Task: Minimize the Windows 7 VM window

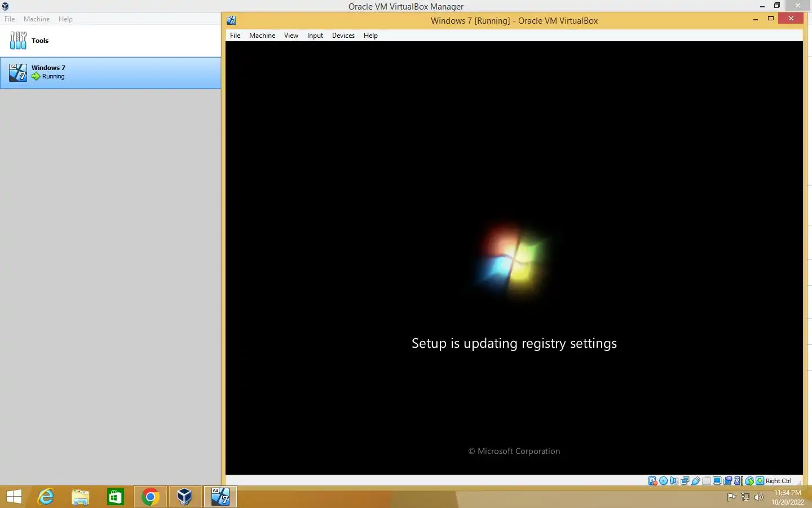Action: point(756,19)
